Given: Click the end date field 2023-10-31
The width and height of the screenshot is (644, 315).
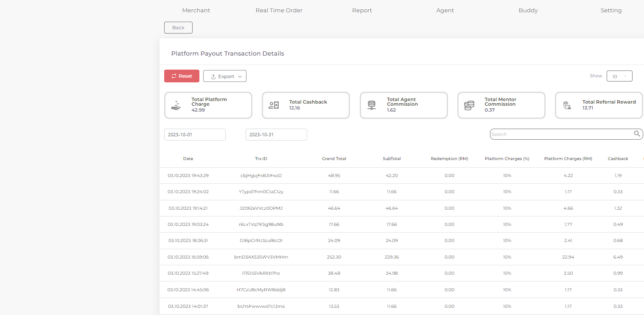Looking at the screenshot, I should [276, 135].
